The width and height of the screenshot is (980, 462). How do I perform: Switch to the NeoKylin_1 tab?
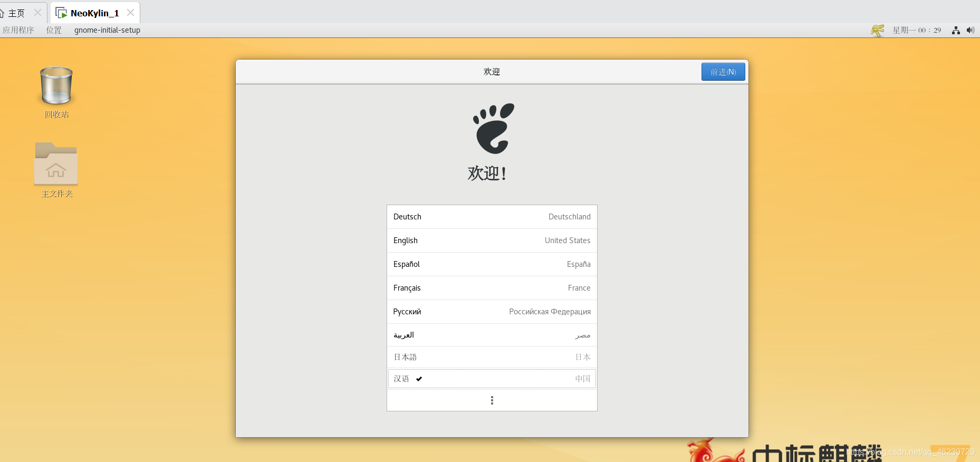(95, 13)
